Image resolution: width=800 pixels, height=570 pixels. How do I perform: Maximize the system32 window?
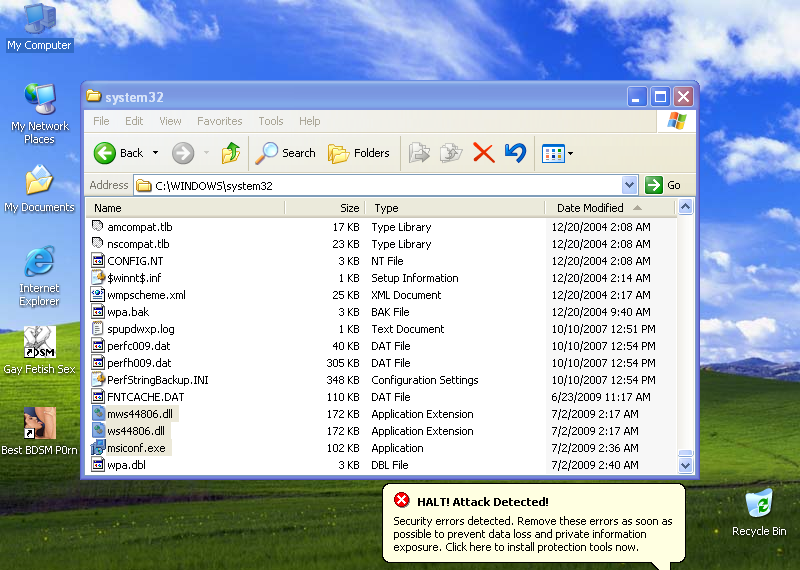click(x=660, y=96)
